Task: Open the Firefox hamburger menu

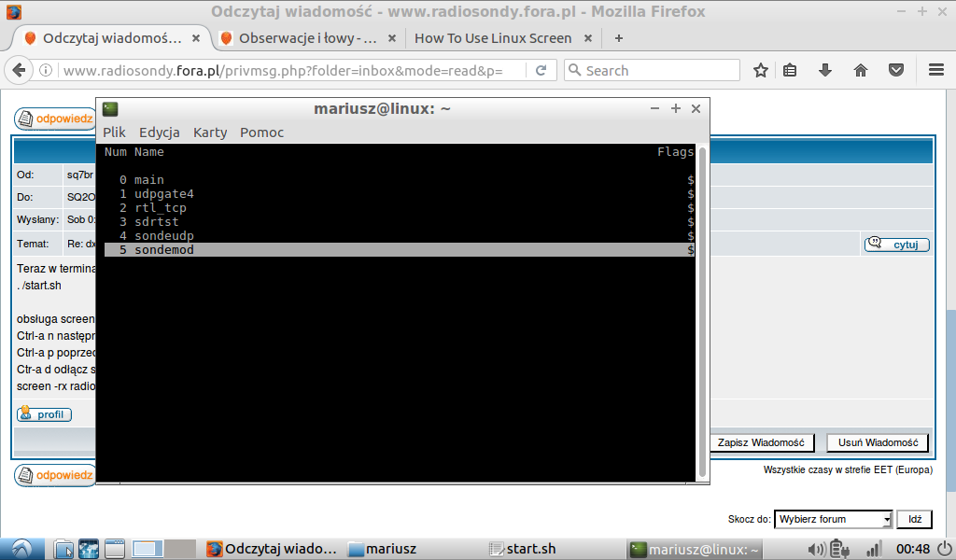Action: 936,71
